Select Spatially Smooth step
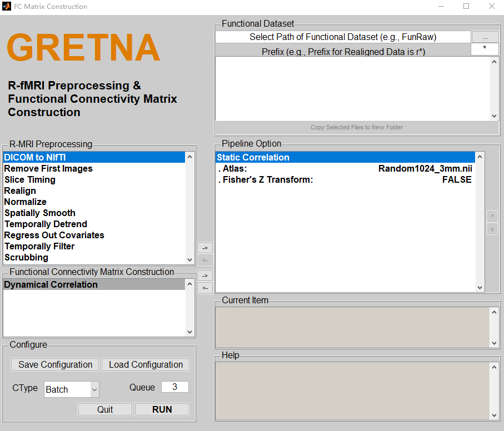Screen dimensions: 504x431 tap(94, 213)
